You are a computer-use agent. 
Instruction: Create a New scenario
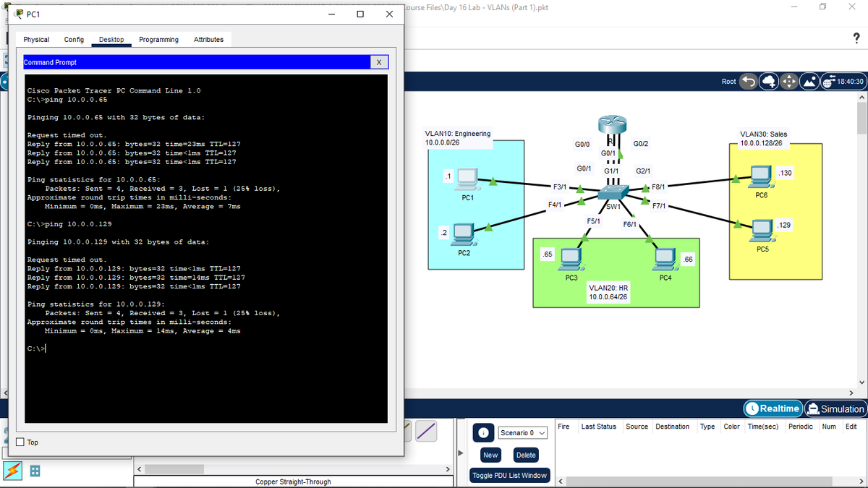pyautogui.click(x=490, y=455)
